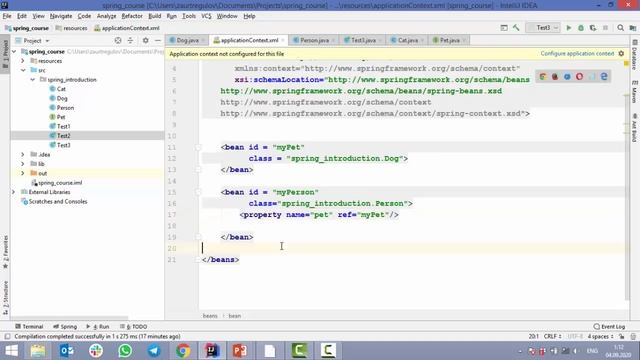Viewport: 640px width, 360px height.
Task: Click the locate-in-project target icon
Action: coord(118,40)
